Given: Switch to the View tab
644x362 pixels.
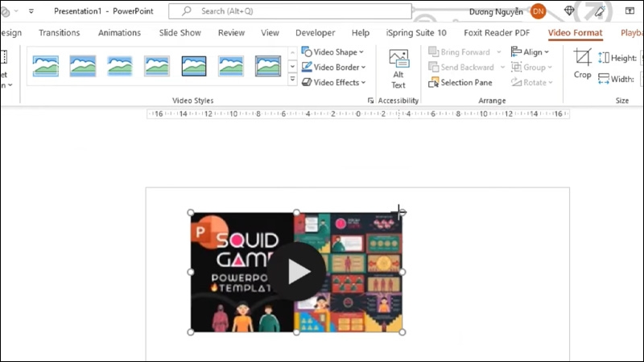Looking at the screenshot, I should [270, 33].
